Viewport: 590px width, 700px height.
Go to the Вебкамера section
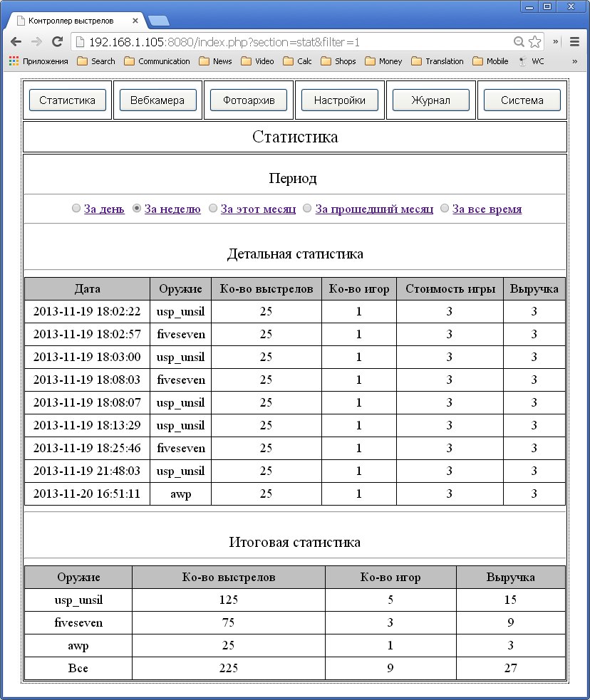coord(157,100)
